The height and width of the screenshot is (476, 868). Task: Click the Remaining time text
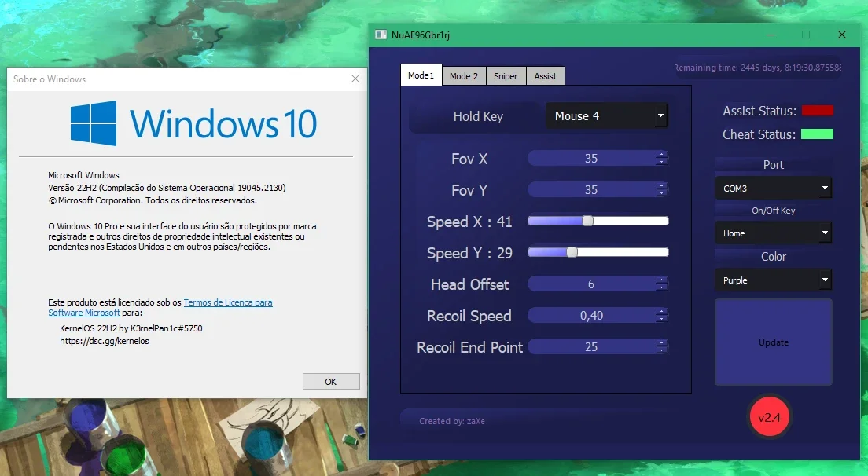pyautogui.click(x=758, y=68)
